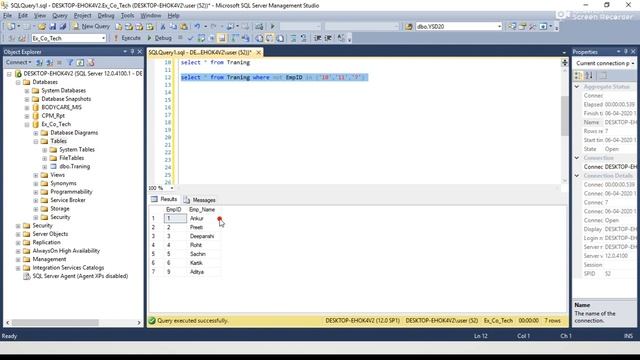Collapse the Tables folder node
This screenshot has width=640, height=360.
tap(36, 141)
